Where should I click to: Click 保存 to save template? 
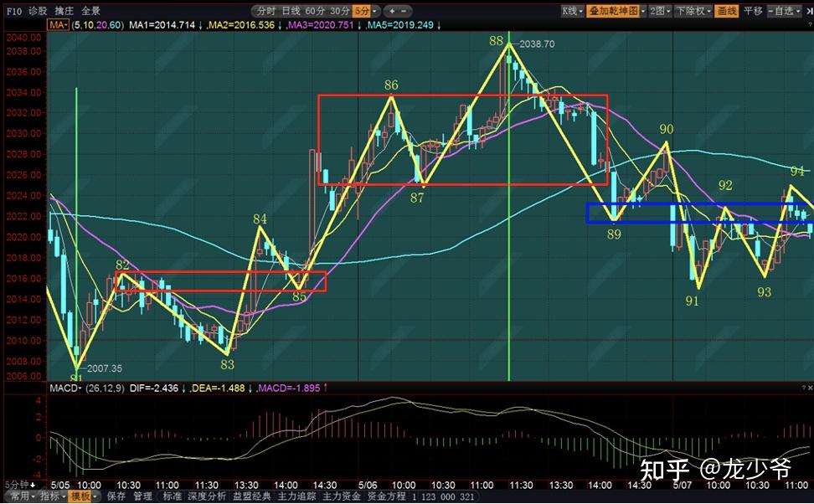(x=116, y=496)
